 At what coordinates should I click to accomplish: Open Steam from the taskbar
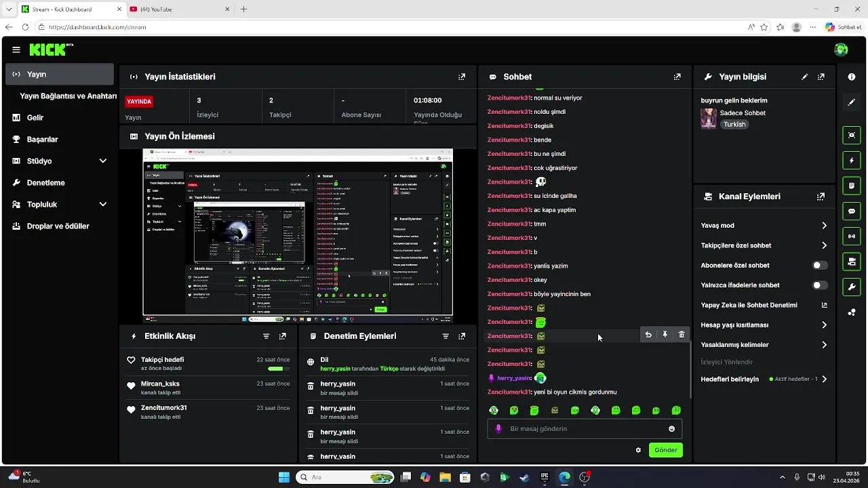524,477
